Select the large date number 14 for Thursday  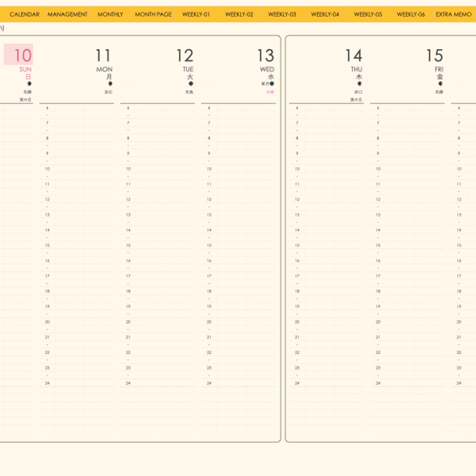tap(354, 55)
